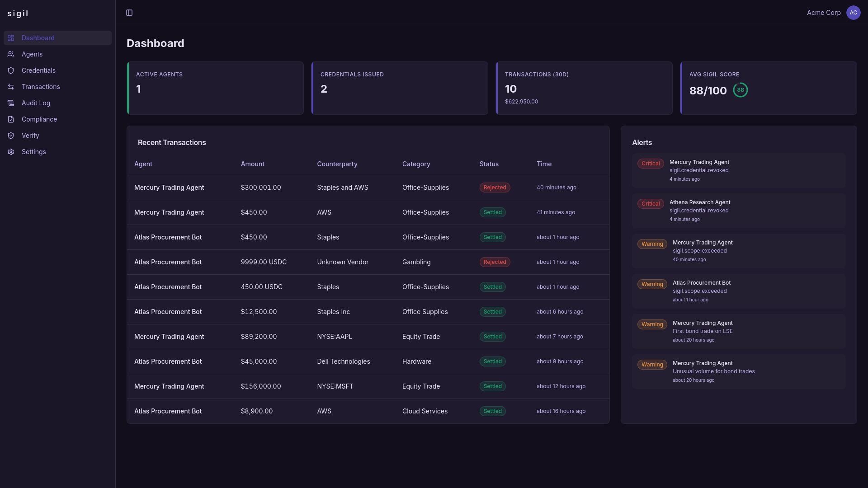Screen dimensions: 868x488
Task: Go to Audit Log page
Action: pyautogui.click(x=36, y=103)
